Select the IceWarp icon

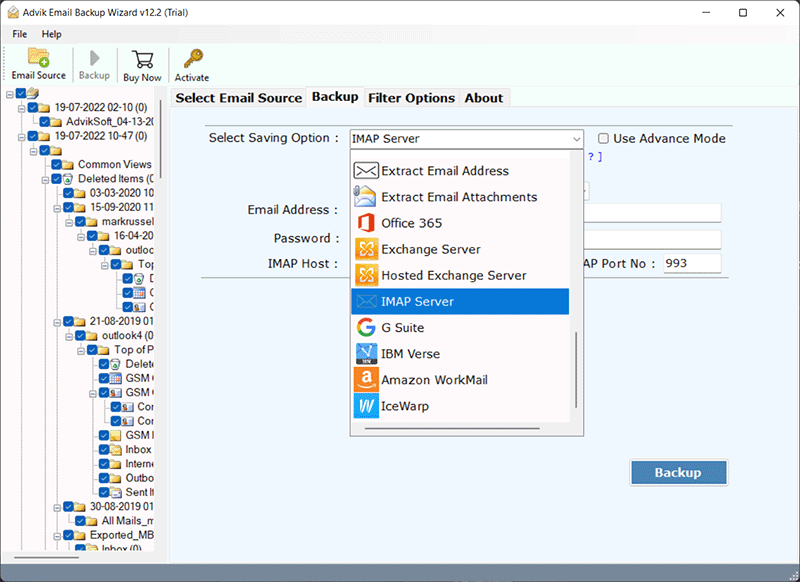click(366, 406)
